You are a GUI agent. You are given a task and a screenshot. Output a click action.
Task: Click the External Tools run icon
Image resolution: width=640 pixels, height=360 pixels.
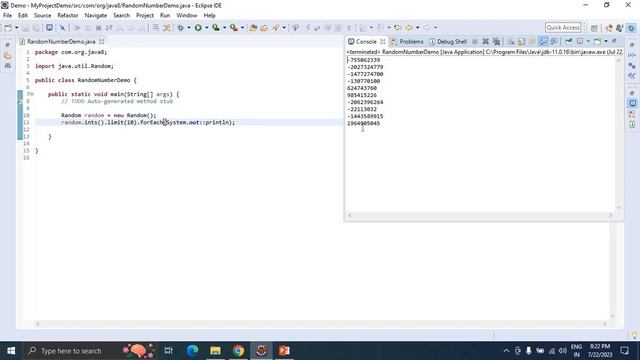coord(234,28)
